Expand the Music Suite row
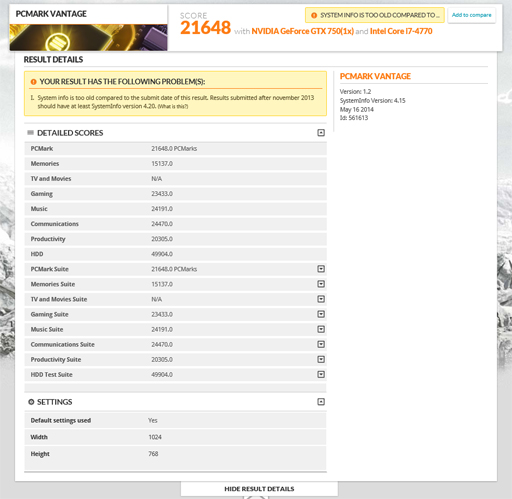 [321, 329]
